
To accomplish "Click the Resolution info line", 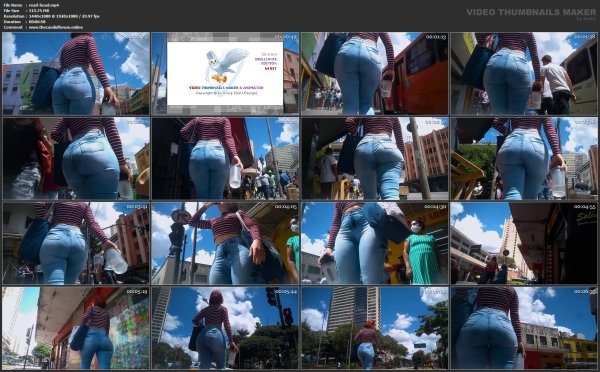I will [x=51, y=16].
